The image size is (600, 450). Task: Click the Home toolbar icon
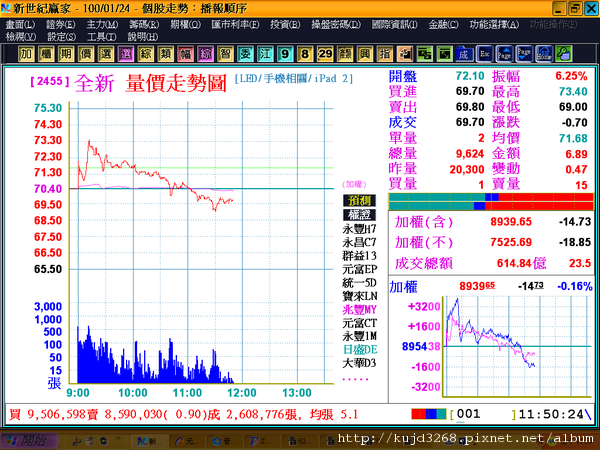pyautogui.click(x=544, y=54)
